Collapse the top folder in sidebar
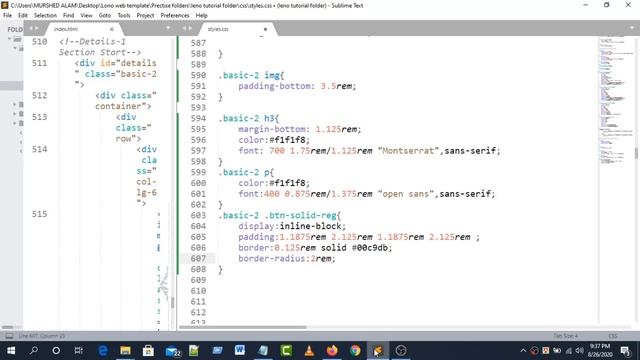The image size is (640, 360). pos(9,39)
